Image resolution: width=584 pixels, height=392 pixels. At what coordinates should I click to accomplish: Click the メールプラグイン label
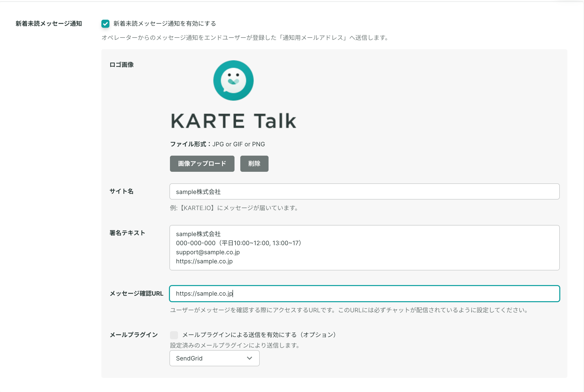coord(134,335)
